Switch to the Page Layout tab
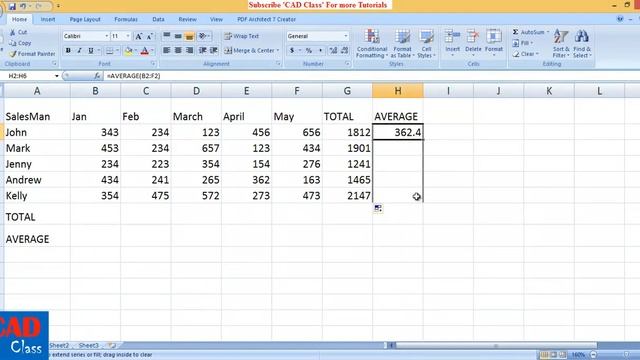Screen dimensions: 640x360 85,19
